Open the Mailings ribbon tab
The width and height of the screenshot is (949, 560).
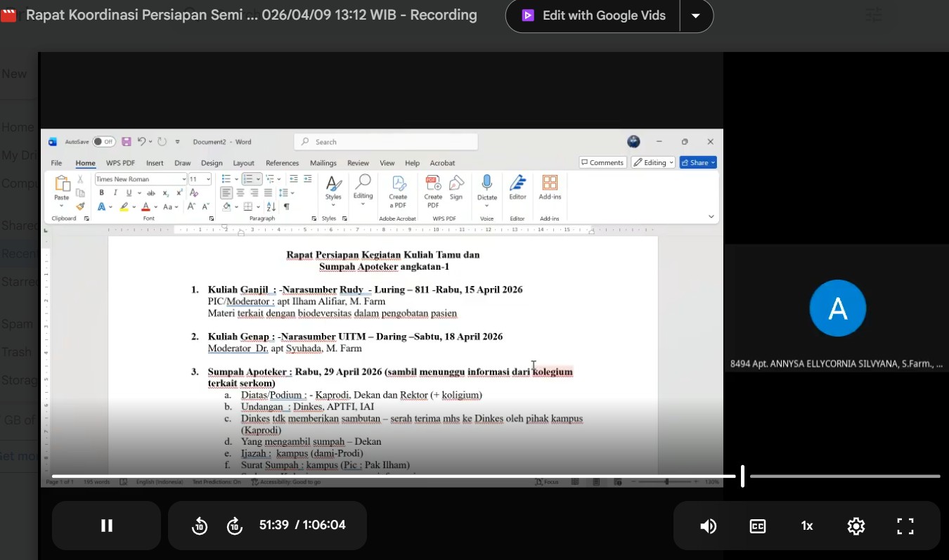click(323, 163)
